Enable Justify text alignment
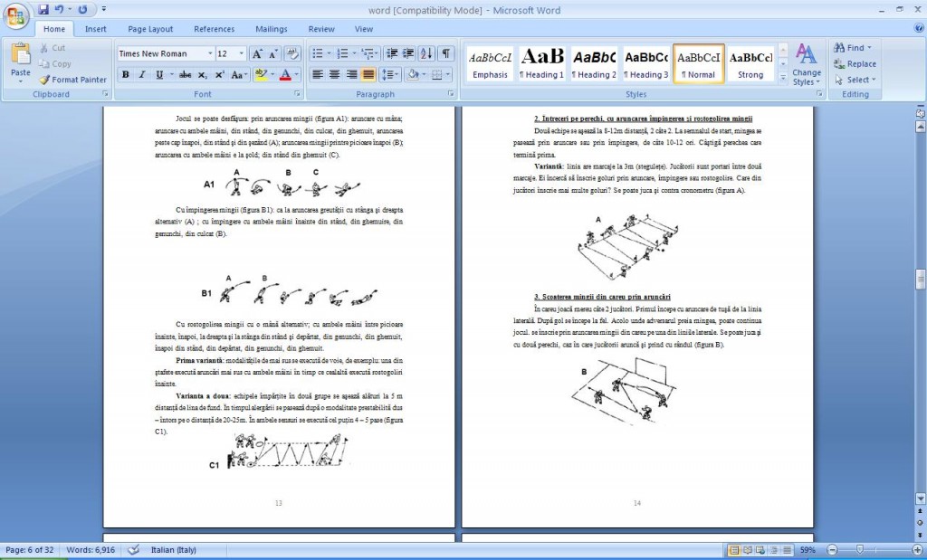927x560 pixels. pos(368,74)
